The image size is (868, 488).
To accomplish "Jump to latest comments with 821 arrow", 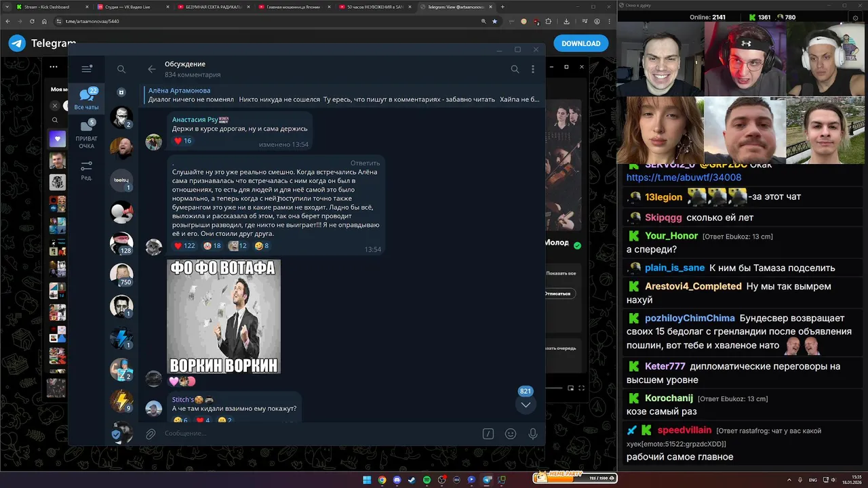I will (x=526, y=405).
